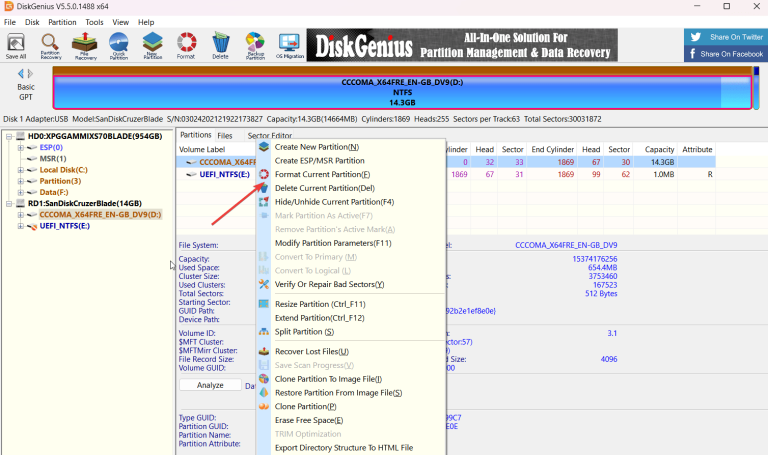This screenshot has width=768, height=455.
Task: Open the Help menu
Action: (146, 22)
